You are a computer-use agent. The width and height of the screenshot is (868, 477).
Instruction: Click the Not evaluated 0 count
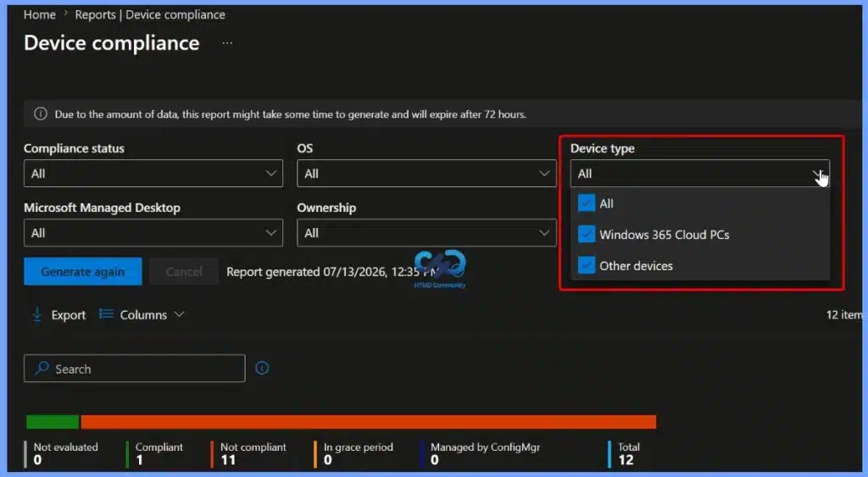click(x=61, y=453)
